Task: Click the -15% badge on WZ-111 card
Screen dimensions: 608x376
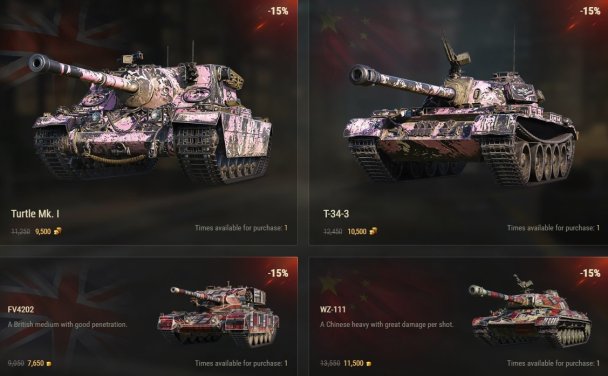Action: 590,273
